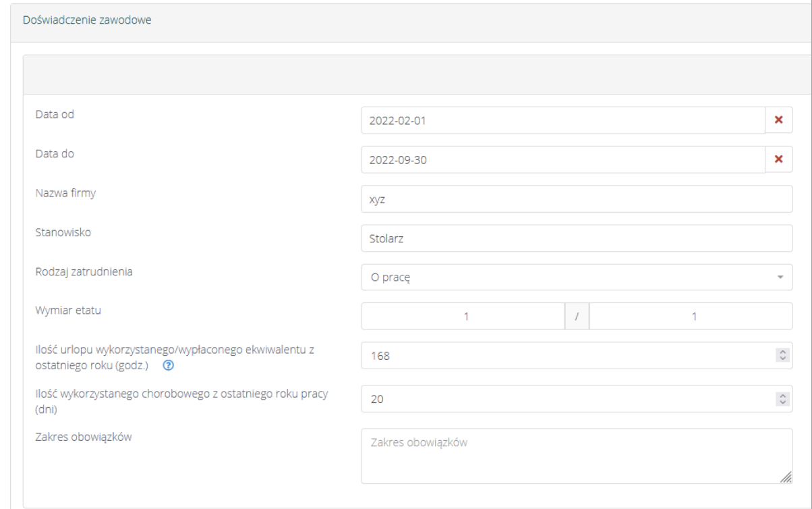
Task: Decrease chorobowe days using the down arrow
Action: click(782, 402)
